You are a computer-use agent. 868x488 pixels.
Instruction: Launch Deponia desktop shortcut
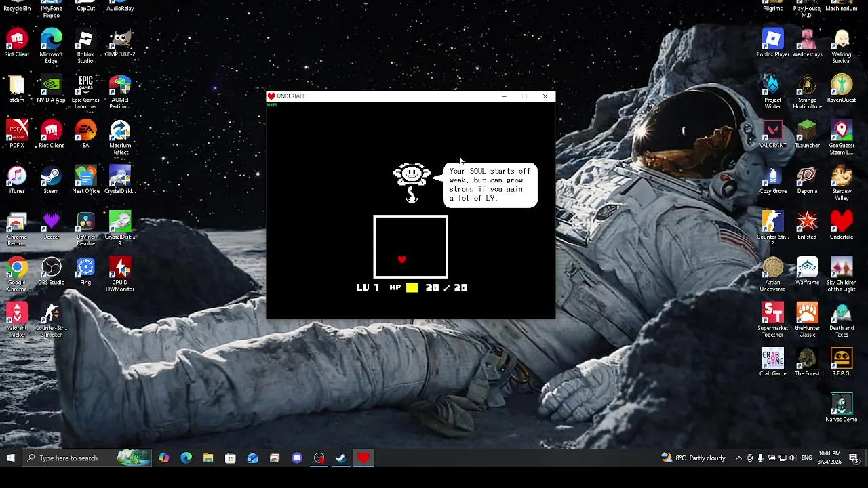click(x=807, y=180)
